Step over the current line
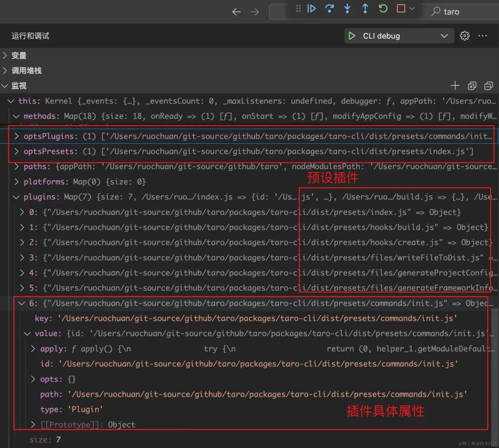 pos(329,8)
